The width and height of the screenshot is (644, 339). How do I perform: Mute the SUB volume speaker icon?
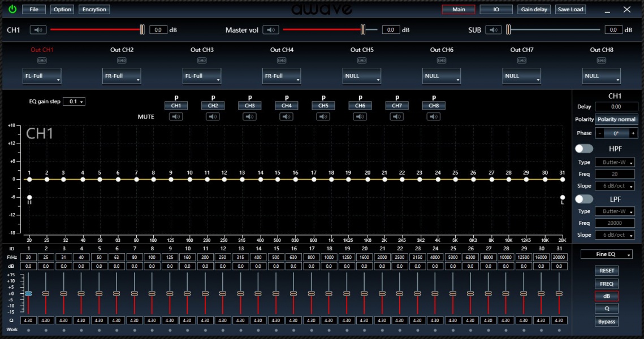point(494,30)
